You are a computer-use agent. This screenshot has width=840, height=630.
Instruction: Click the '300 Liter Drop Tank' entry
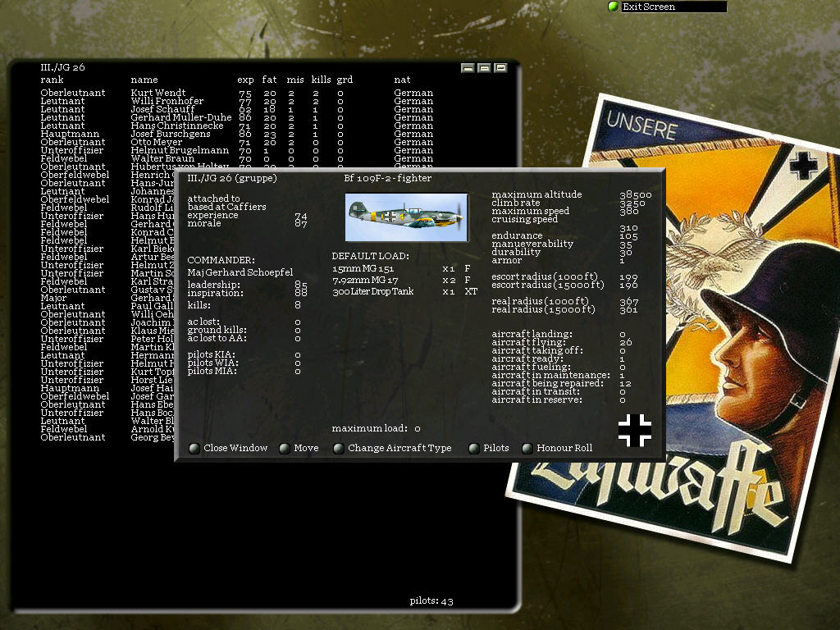(373, 291)
